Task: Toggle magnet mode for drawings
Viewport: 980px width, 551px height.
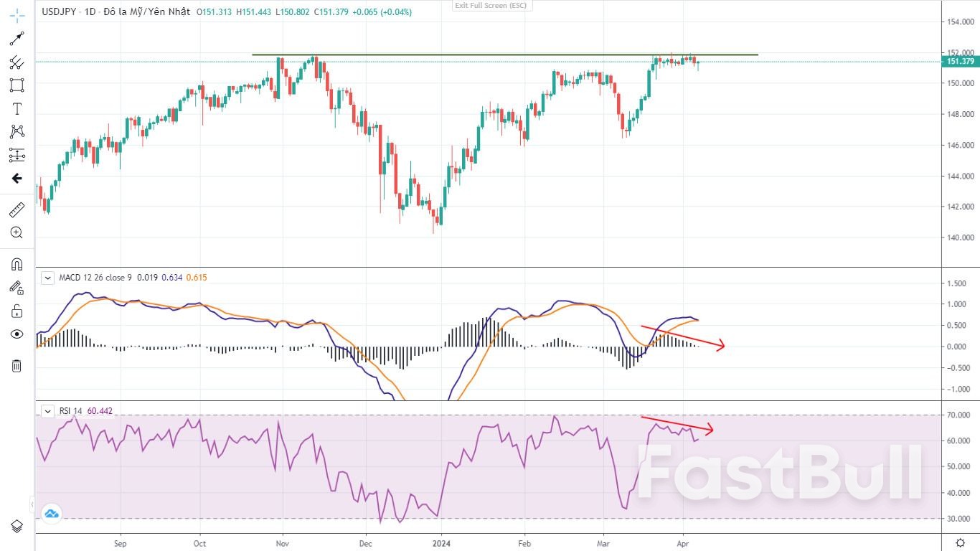Action: (x=17, y=264)
